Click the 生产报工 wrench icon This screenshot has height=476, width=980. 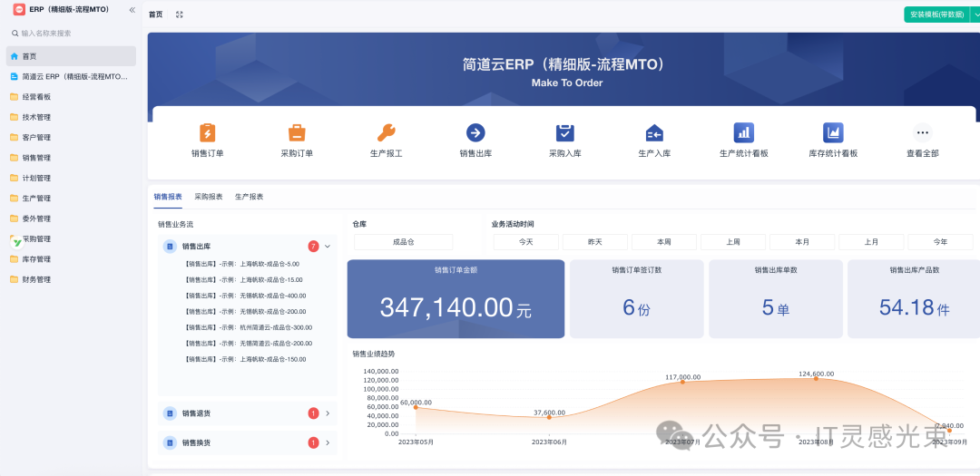pos(386,133)
